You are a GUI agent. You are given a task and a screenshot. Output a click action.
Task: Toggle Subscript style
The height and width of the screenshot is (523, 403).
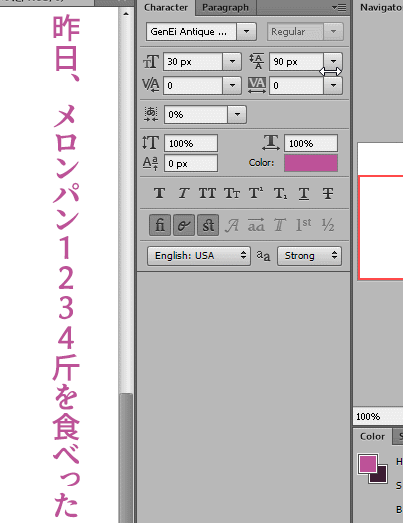tap(280, 193)
